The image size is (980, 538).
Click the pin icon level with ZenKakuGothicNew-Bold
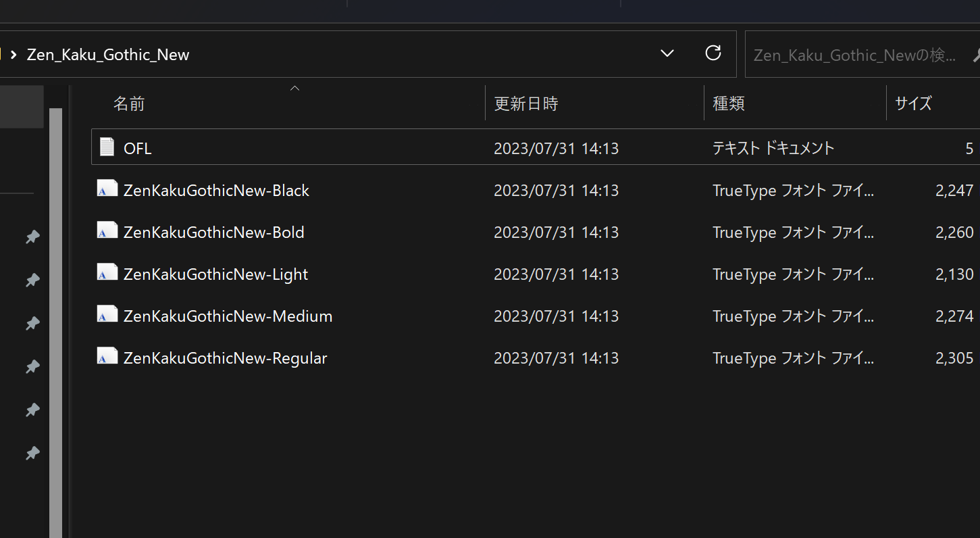(32, 237)
